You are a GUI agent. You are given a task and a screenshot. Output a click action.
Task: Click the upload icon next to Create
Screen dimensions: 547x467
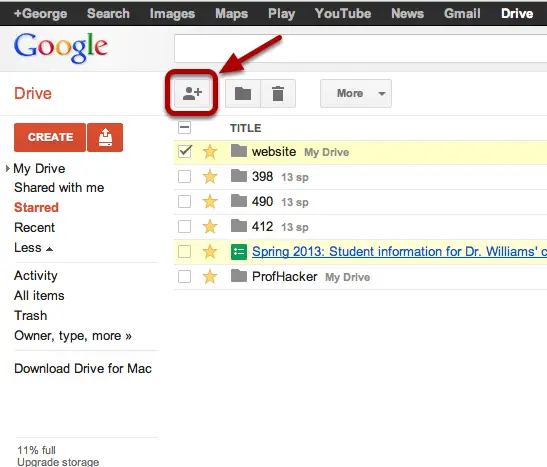click(105, 137)
